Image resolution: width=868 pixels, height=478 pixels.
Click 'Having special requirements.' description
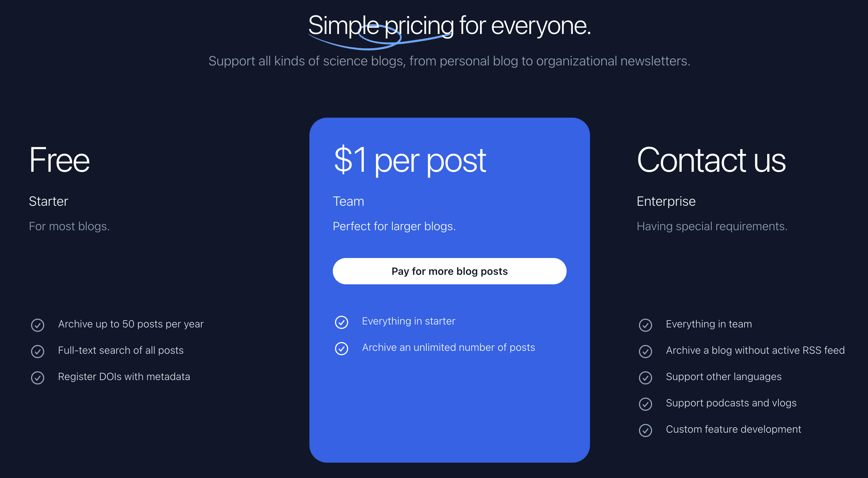coord(712,226)
